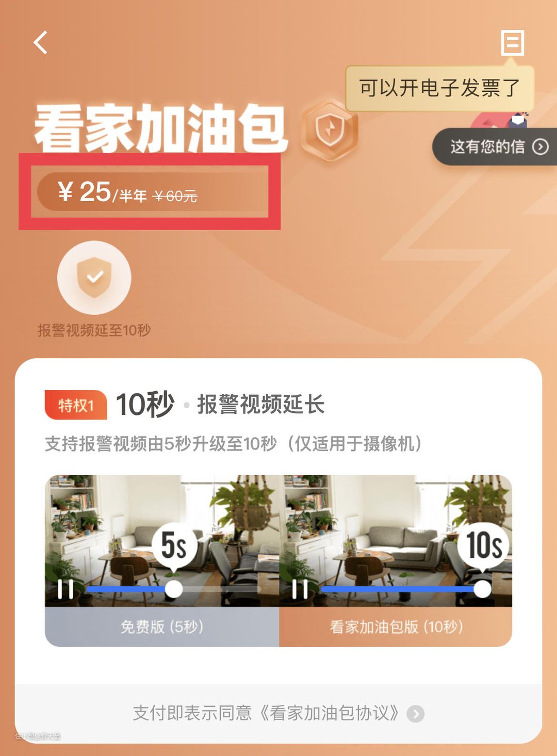The width and height of the screenshot is (557, 756).
Task: Tap the round shield checkmark feature icon
Action: tap(94, 278)
